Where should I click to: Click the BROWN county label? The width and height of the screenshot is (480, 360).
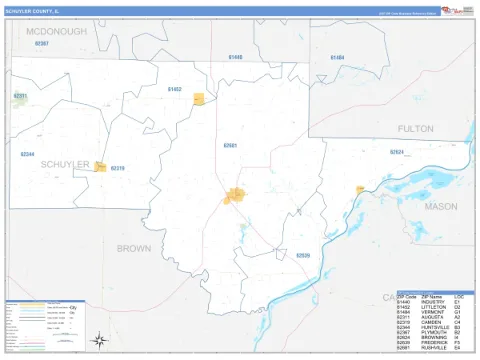pos(134,248)
